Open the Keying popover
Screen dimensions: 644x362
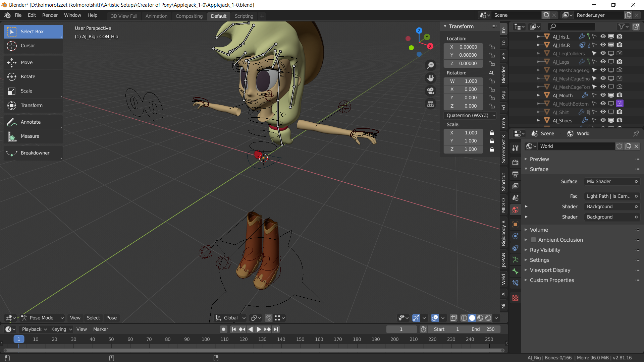(61, 329)
